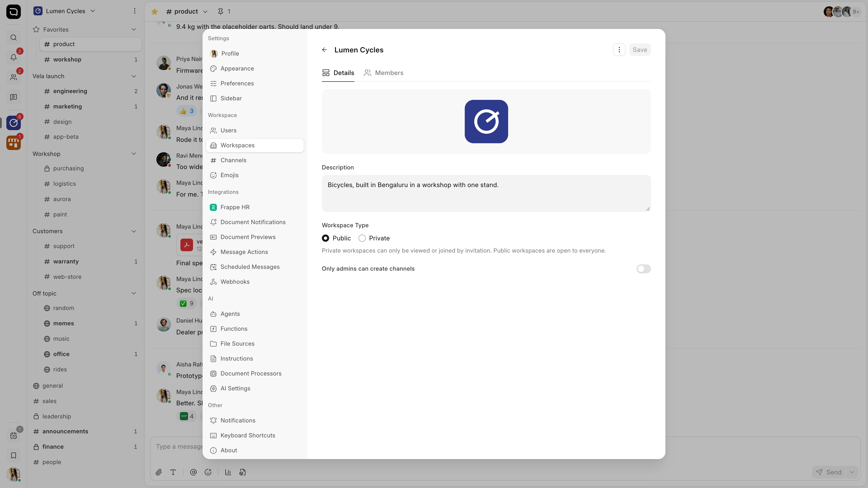
Task: Click the search icon in left rail
Action: click(14, 37)
